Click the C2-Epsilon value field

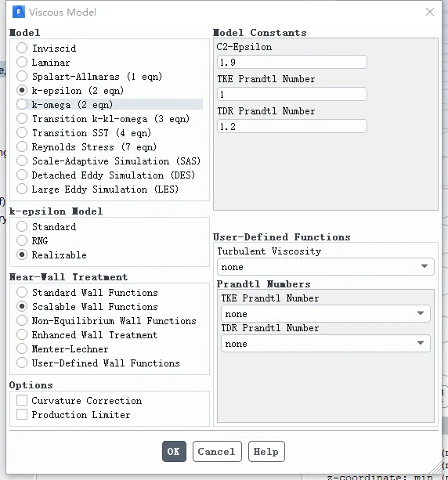pyautogui.click(x=292, y=62)
